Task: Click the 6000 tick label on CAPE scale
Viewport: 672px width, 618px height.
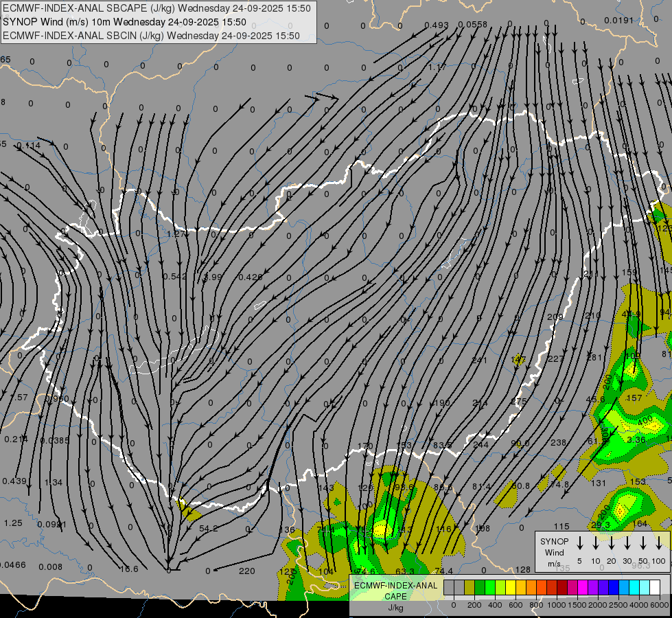Action: (660, 605)
